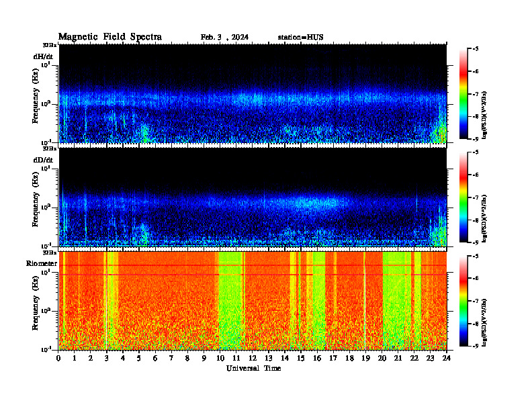Click the hour "20" tick label
The height and width of the screenshot is (411, 532).
[382, 359]
